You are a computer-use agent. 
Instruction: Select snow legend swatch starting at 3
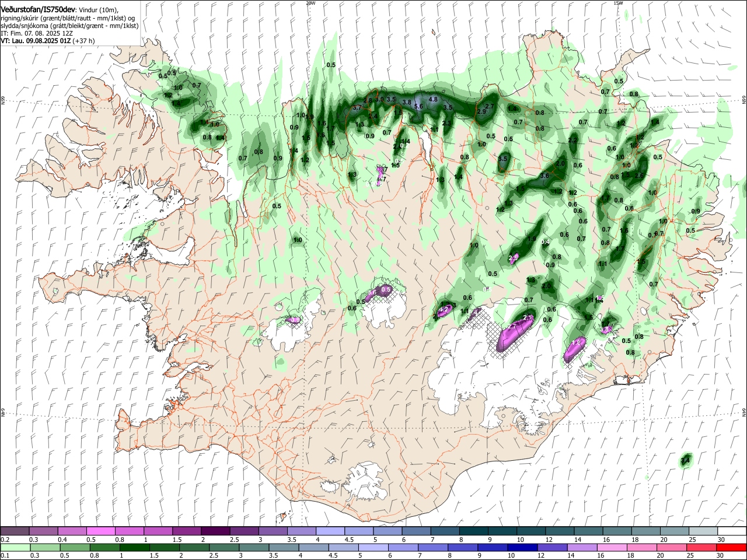273,531
